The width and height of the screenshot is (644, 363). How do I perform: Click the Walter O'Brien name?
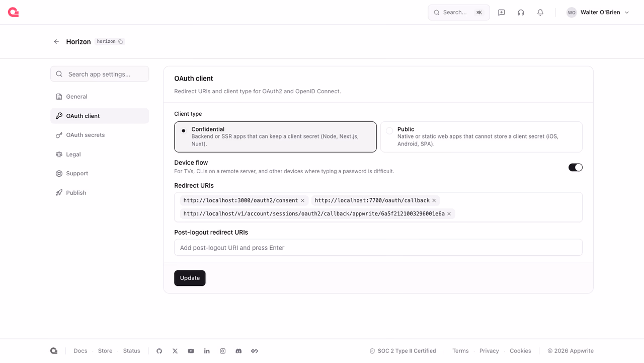(600, 13)
